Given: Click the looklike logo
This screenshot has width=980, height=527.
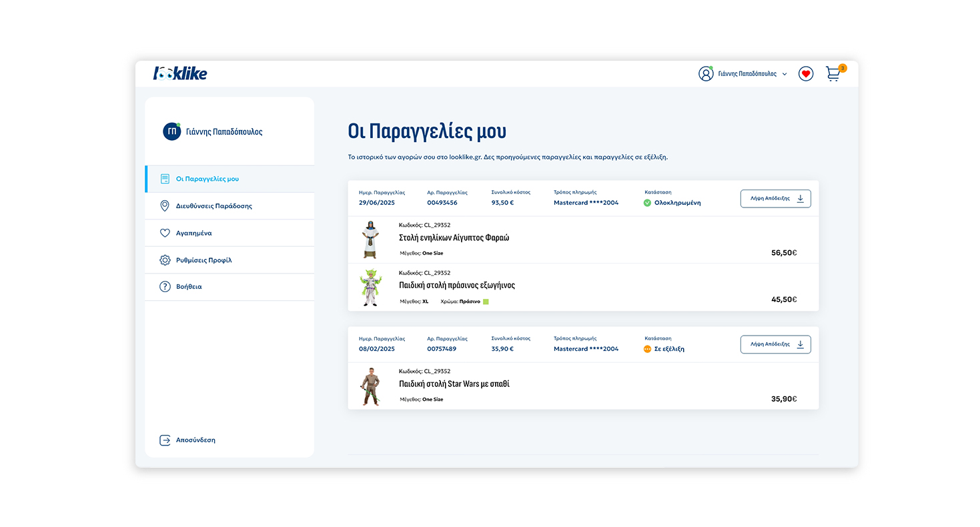Looking at the screenshot, I should (180, 73).
